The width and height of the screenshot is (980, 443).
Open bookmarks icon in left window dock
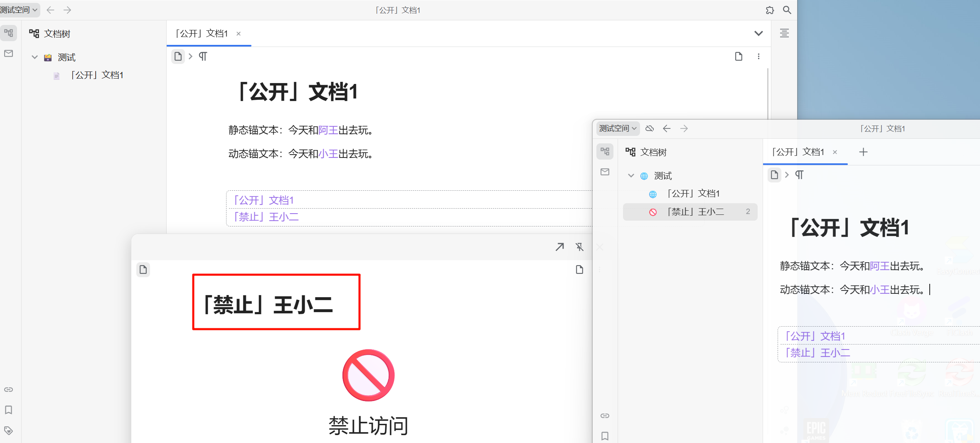click(9, 410)
